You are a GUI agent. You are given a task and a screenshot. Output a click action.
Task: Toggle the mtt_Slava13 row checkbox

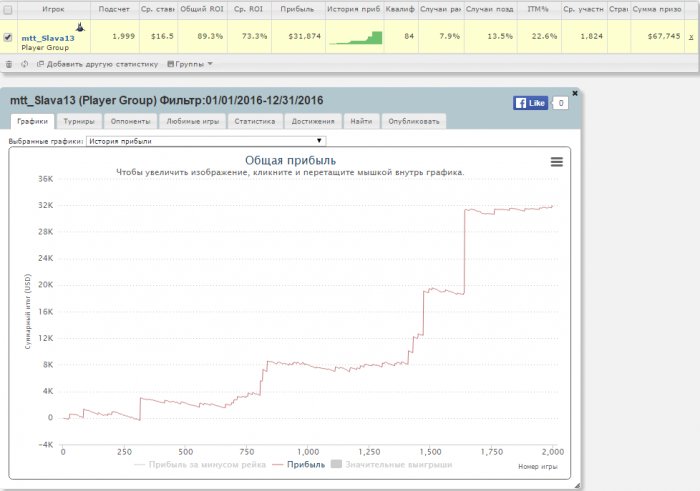pyautogui.click(x=9, y=38)
